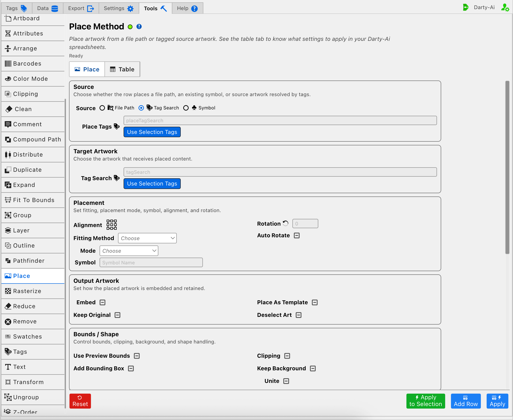The width and height of the screenshot is (513, 420).
Task: Toggle Deselect Art checkbox
Action: (298, 315)
